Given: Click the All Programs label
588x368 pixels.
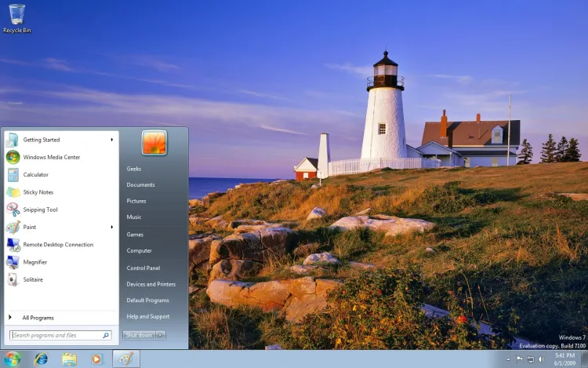Looking at the screenshot, I should (38, 318).
